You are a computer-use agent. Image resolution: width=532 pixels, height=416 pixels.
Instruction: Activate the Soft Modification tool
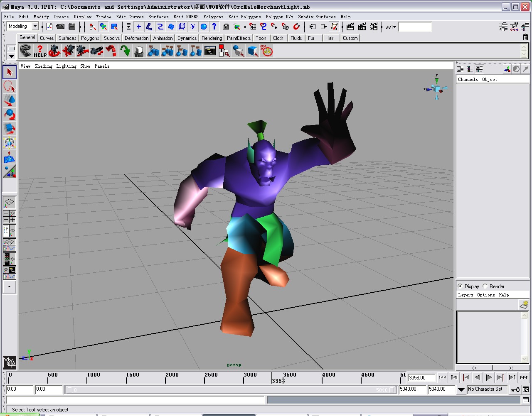10,157
